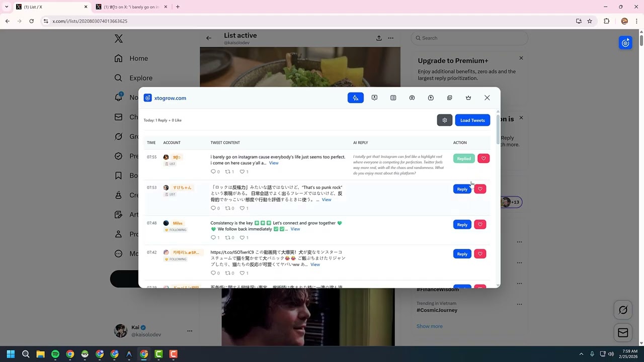Viewport: 644px width, 362px height.
Task: Like the 07:53 punk rock tweet
Action: click(480, 189)
